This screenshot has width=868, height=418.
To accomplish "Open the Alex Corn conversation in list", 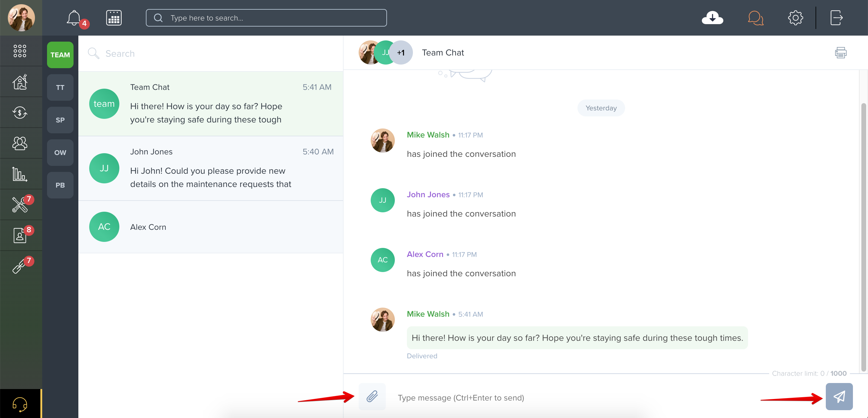I will 211,227.
